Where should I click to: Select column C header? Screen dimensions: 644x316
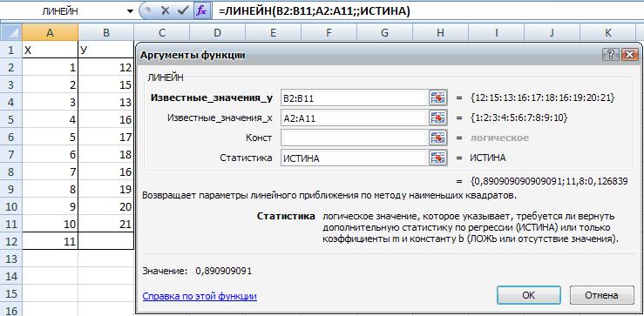pyautogui.click(x=161, y=33)
